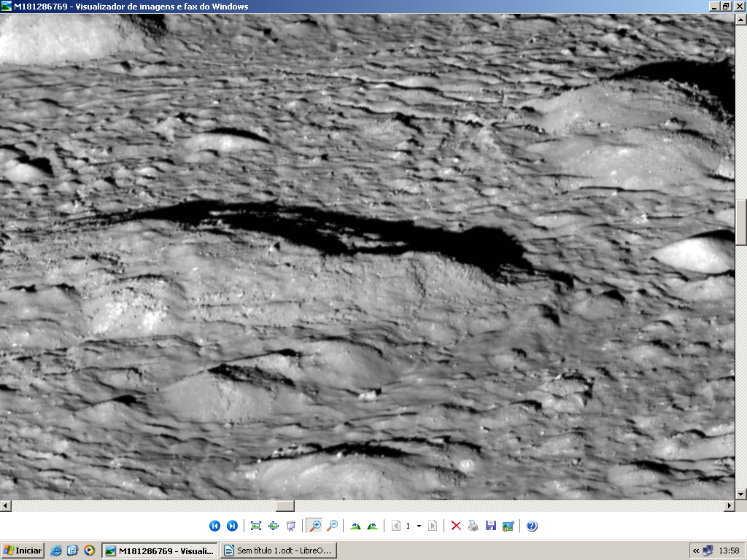Click the horizontal scrollbar right arrow
Viewport: 747px width, 560px height.
pyautogui.click(x=729, y=505)
